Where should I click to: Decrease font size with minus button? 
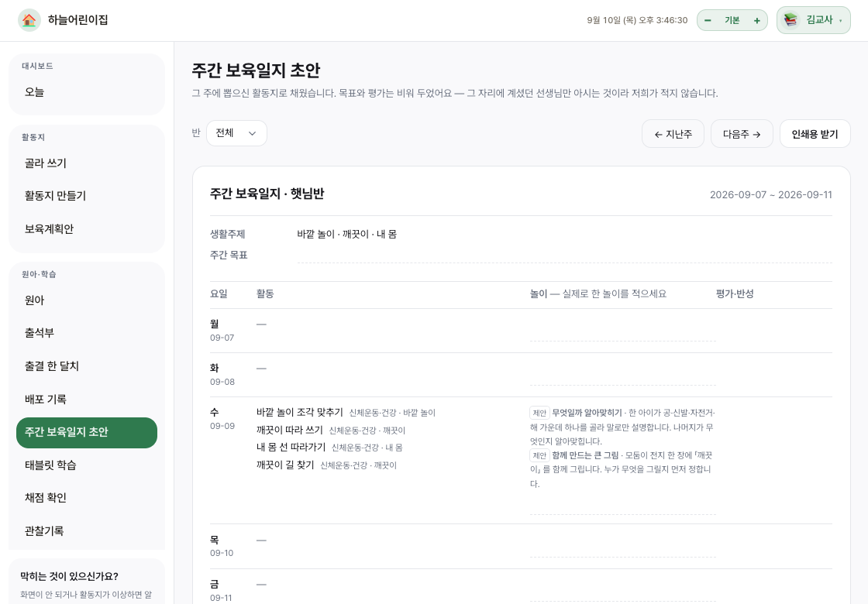708,20
